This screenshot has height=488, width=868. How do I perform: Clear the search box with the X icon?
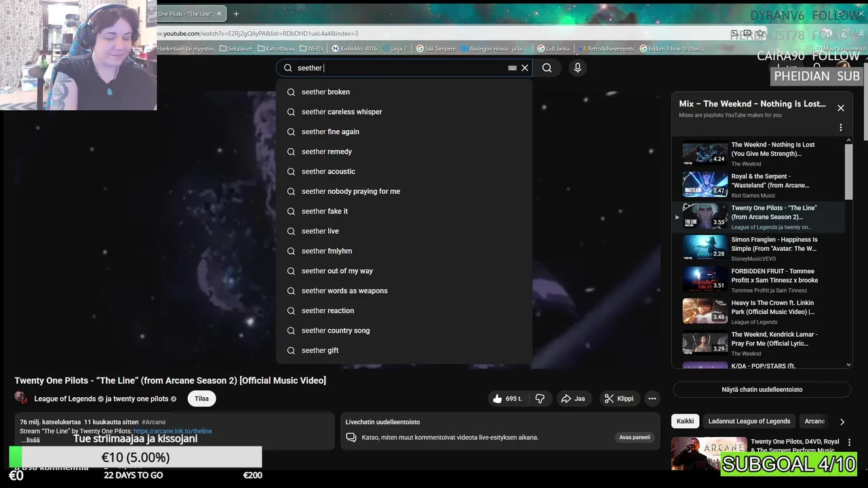pyautogui.click(x=525, y=68)
